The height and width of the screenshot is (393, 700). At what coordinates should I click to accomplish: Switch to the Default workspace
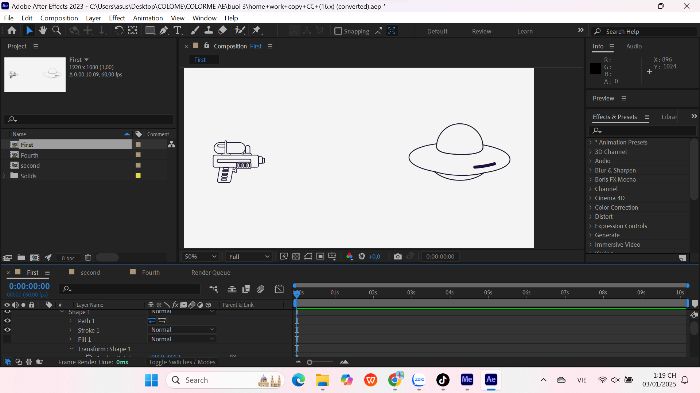coord(437,31)
